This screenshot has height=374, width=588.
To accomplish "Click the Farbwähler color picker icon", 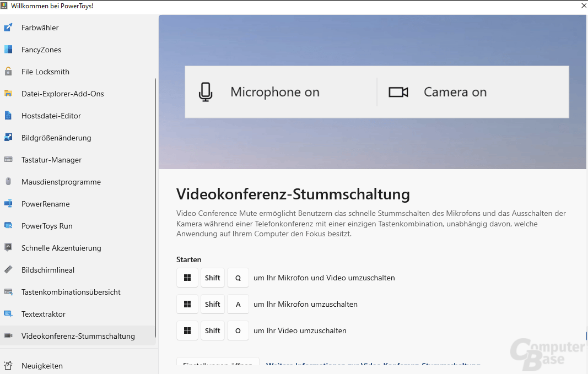I will (8, 28).
